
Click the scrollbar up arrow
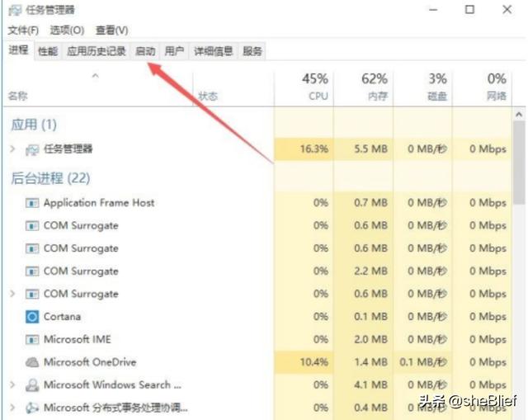click(x=519, y=115)
